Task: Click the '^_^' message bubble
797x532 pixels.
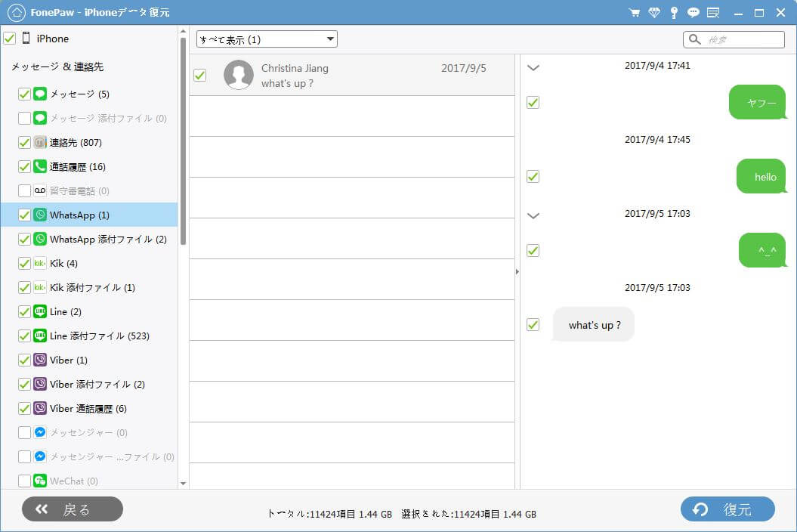Action: (763, 250)
